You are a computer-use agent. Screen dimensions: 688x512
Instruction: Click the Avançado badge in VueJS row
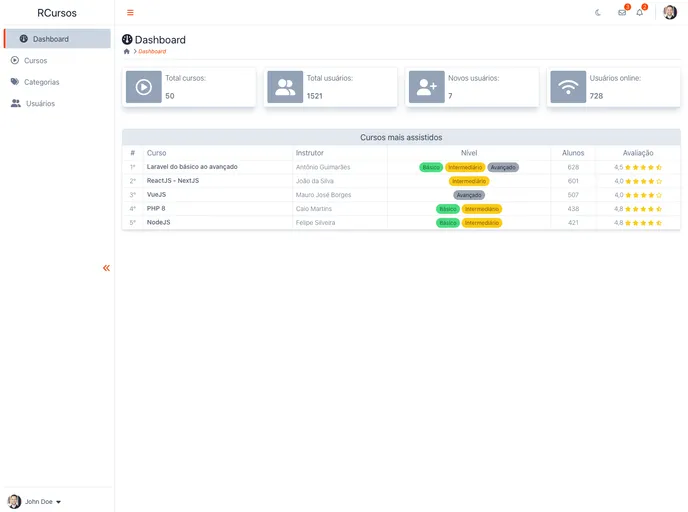tap(469, 195)
